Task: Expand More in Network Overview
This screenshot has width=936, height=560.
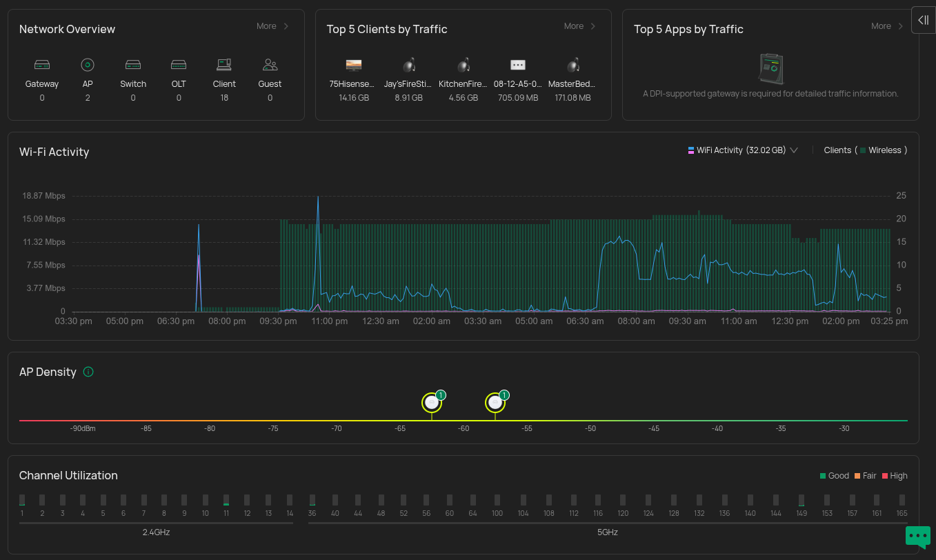Action: pos(272,26)
